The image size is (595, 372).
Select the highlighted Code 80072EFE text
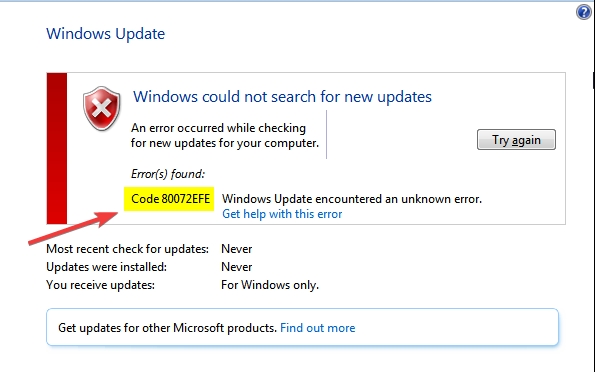pos(169,199)
